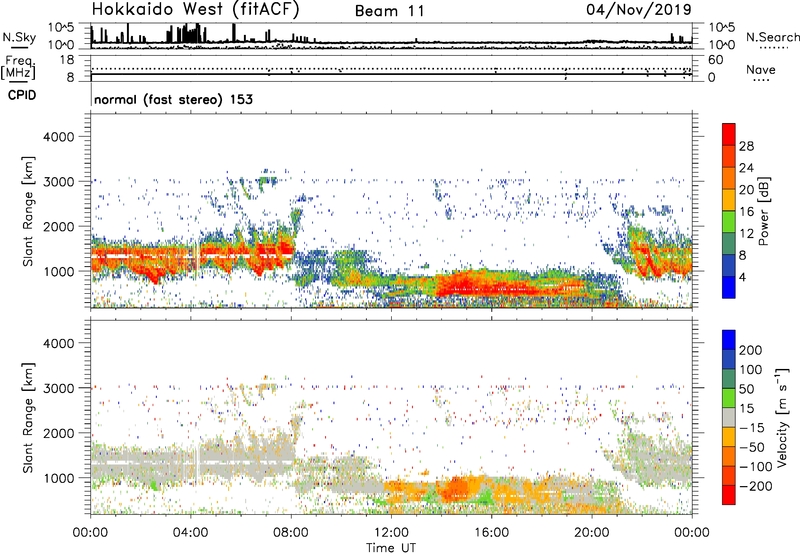
Task: Click the 10^5 label left of noise panel
Action: 61,27
